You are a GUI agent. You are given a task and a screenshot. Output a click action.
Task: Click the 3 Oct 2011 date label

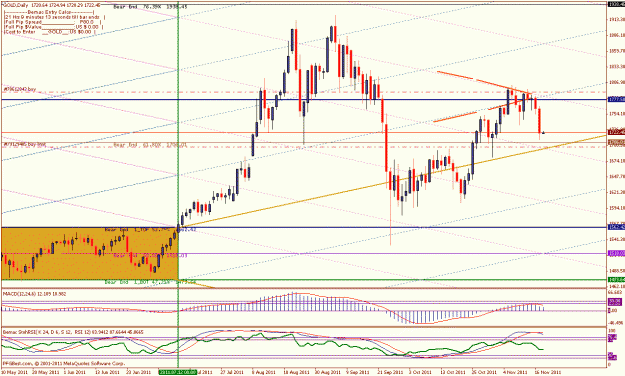pyautogui.click(x=421, y=372)
